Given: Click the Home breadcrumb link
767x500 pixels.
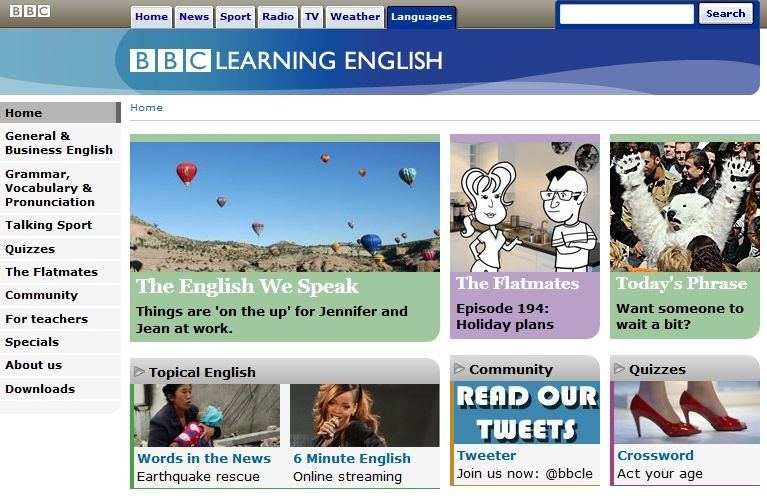Looking at the screenshot, I should click(x=146, y=108).
